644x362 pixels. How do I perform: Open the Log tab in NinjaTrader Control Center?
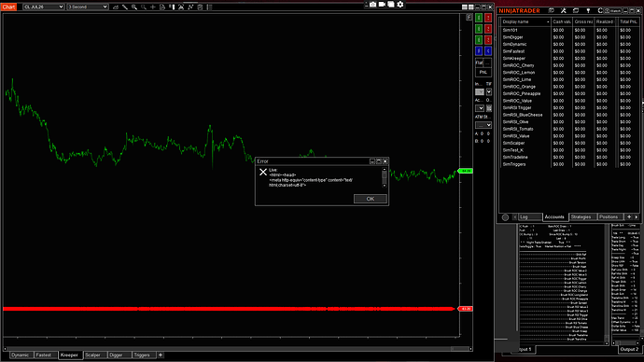(529, 217)
